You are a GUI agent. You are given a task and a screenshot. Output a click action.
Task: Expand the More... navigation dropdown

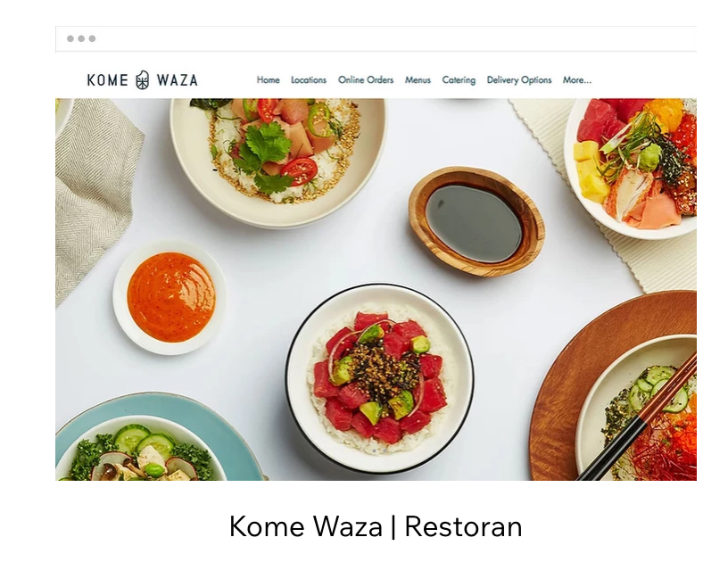tap(577, 79)
